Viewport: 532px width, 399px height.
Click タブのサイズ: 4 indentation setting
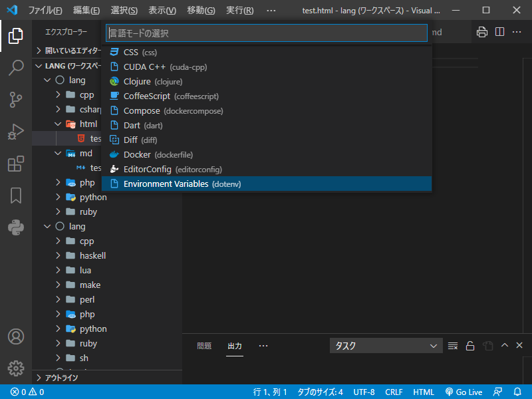[x=320, y=392]
